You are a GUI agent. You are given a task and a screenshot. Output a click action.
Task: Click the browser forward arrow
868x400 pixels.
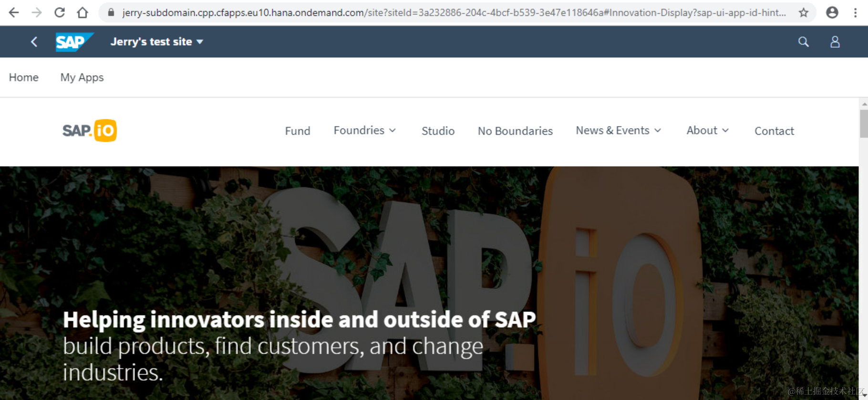point(37,12)
